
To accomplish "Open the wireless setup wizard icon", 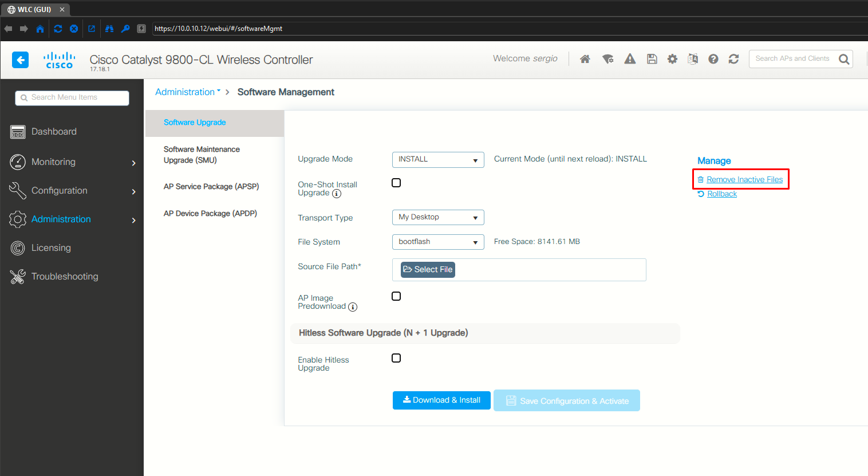I will pos(608,58).
